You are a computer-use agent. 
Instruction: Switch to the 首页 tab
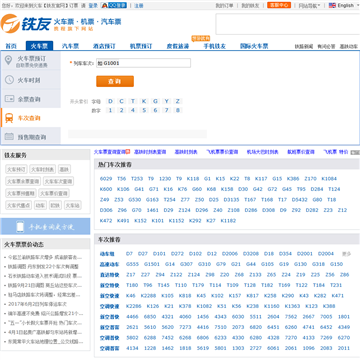coord(11,46)
